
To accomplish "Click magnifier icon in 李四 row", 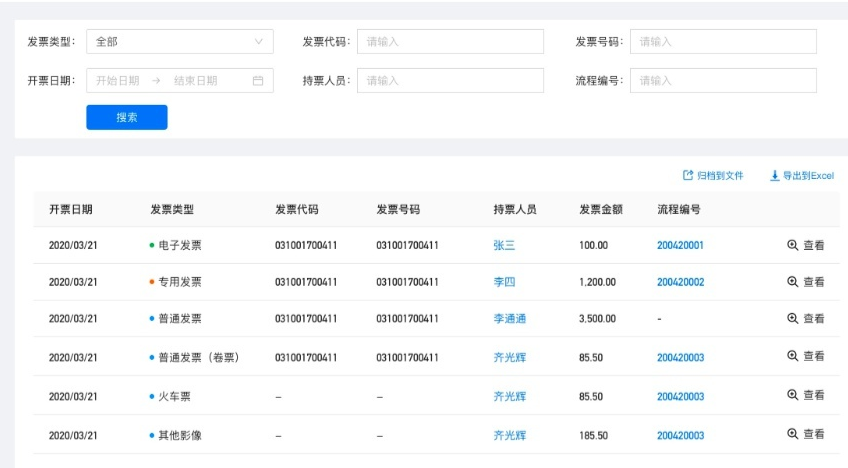I will click(x=792, y=282).
